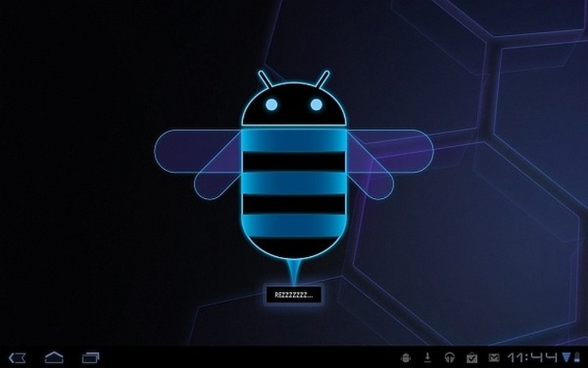This screenshot has height=368, width=588.
Task: Open the download notification icon
Action: 427,357
